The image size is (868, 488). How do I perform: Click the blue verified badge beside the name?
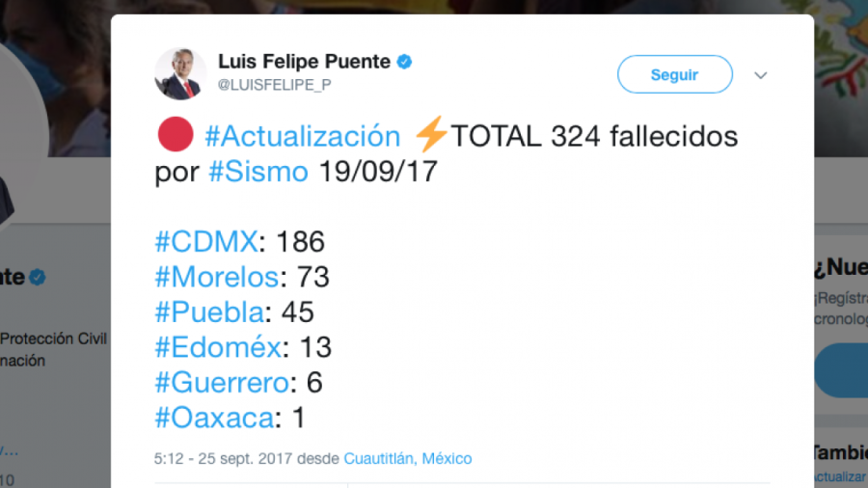405,62
